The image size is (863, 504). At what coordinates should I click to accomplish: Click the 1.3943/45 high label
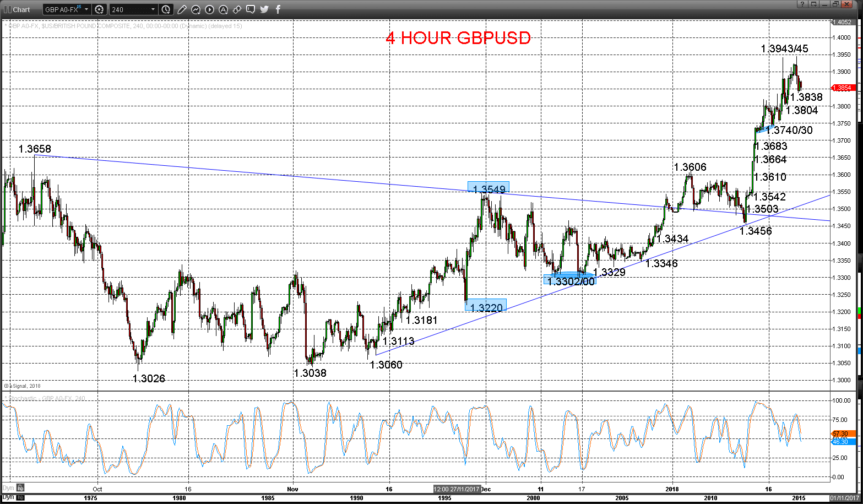point(784,49)
